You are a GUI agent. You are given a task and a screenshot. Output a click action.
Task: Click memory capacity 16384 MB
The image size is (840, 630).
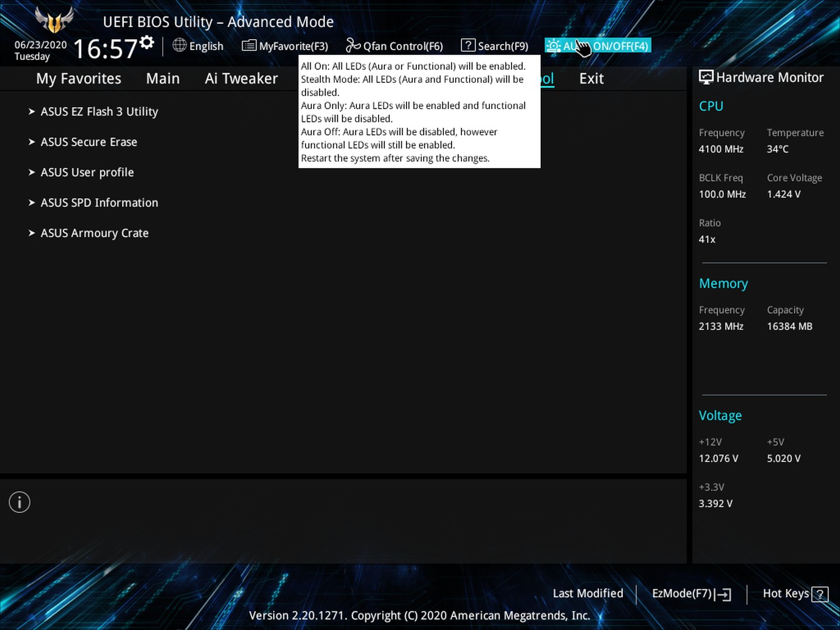point(789,327)
